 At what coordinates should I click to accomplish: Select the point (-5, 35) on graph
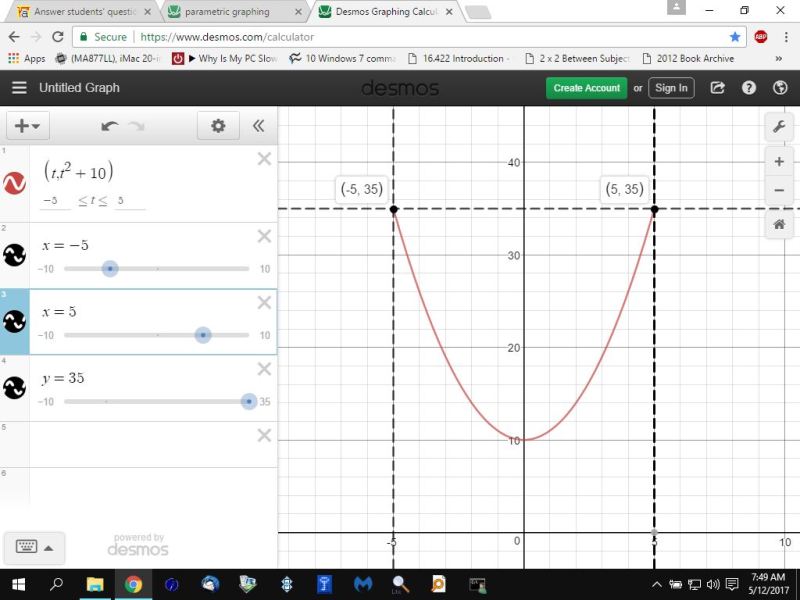click(x=393, y=209)
